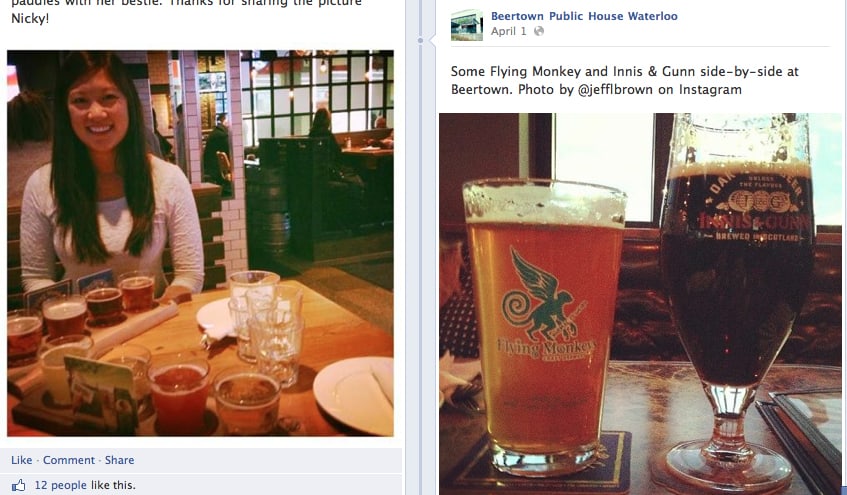The height and width of the screenshot is (495, 847).
Task: Like the photo of the woman with beer flights
Action: coord(22,460)
